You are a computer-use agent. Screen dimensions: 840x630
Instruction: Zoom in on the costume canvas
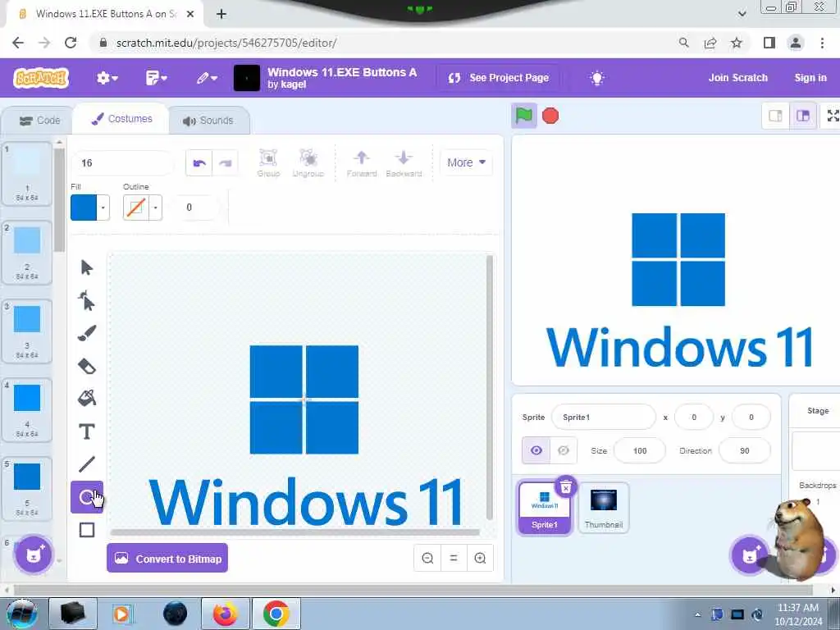(x=480, y=558)
